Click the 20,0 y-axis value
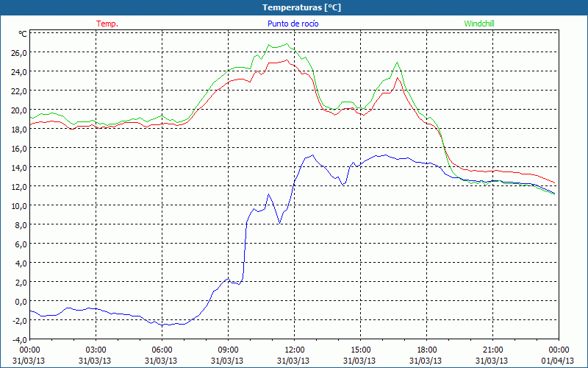Screen dimensions: 588x368 [18, 110]
